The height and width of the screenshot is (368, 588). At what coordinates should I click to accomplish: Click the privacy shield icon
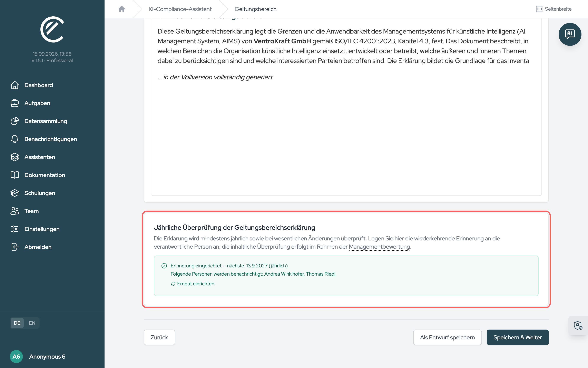(x=578, y=325)
